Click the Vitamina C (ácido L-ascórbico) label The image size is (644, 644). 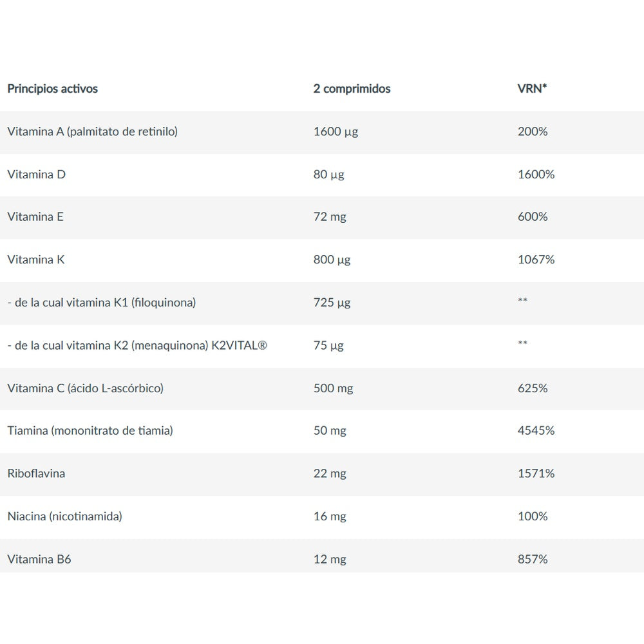click(85, 388)
